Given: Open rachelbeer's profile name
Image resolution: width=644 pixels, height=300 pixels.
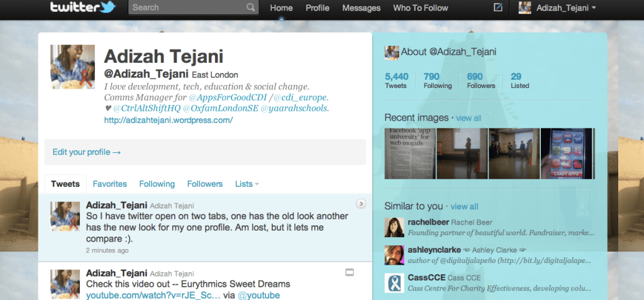Looking at the screenshot, I should point(428,223).
